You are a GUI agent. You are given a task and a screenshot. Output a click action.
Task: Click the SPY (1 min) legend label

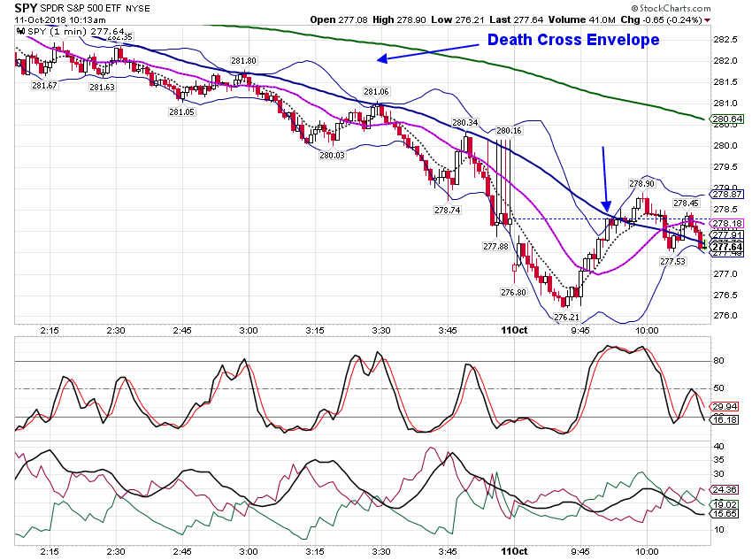point(58,32)
